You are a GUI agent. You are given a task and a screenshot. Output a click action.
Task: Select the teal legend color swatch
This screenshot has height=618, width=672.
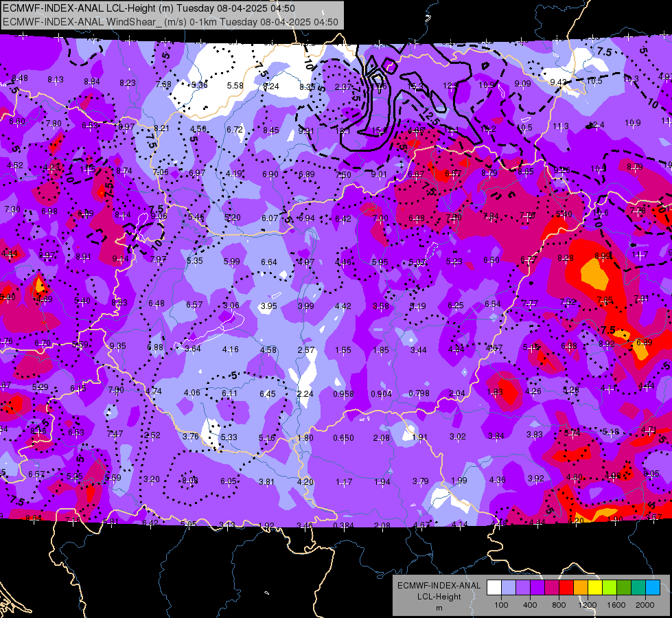click(x=638, y=588)
